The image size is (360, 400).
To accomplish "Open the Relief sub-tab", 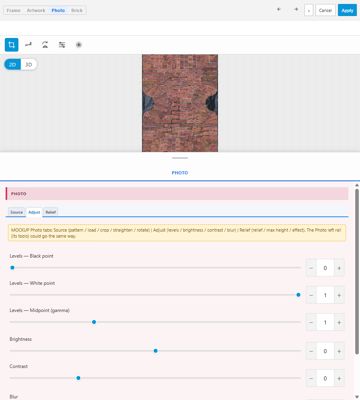I will click(x=51, y=212).
